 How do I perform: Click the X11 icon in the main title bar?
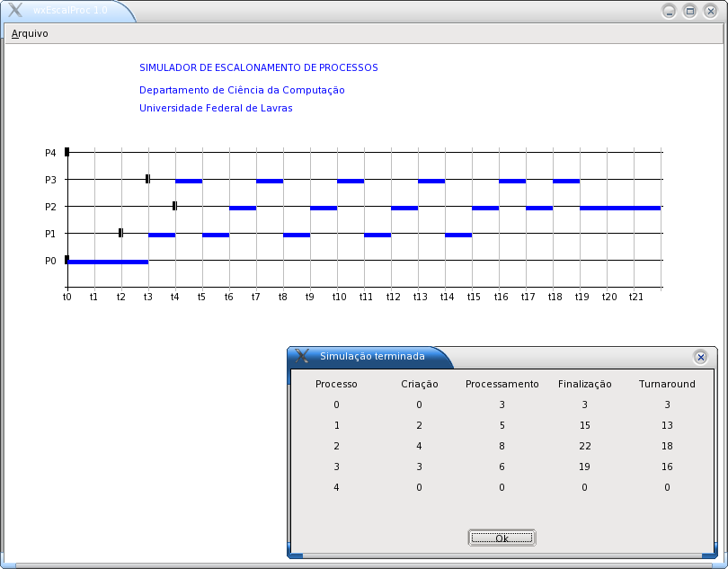pos(15,11)
